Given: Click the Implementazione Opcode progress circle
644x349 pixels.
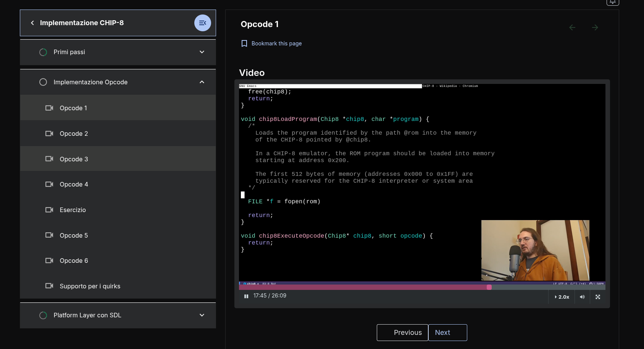Looking at the screenshot, I should pos(43,82).
